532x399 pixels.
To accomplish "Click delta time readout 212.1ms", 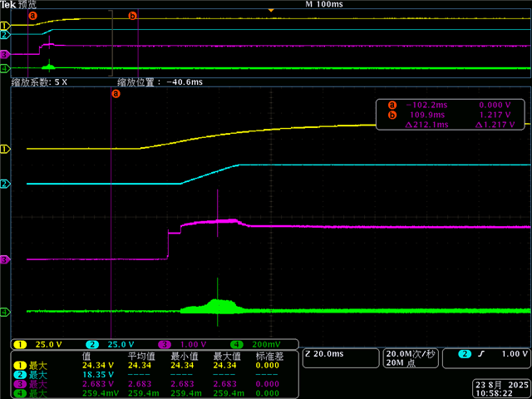I will [426, 125].
